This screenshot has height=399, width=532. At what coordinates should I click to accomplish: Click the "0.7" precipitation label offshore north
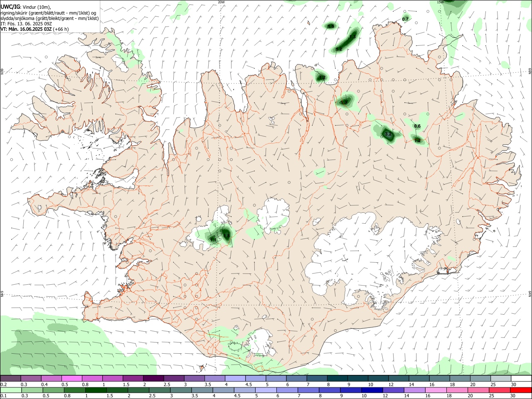pos(405,19)
